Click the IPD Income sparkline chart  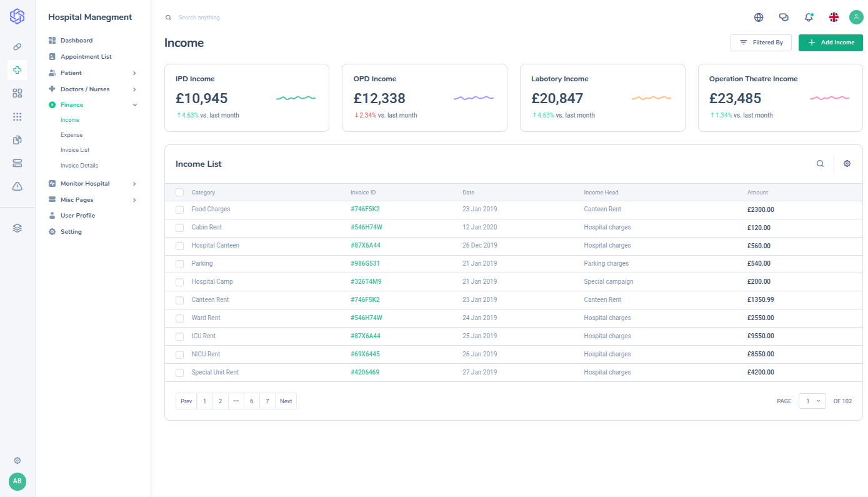coord(296,98)
